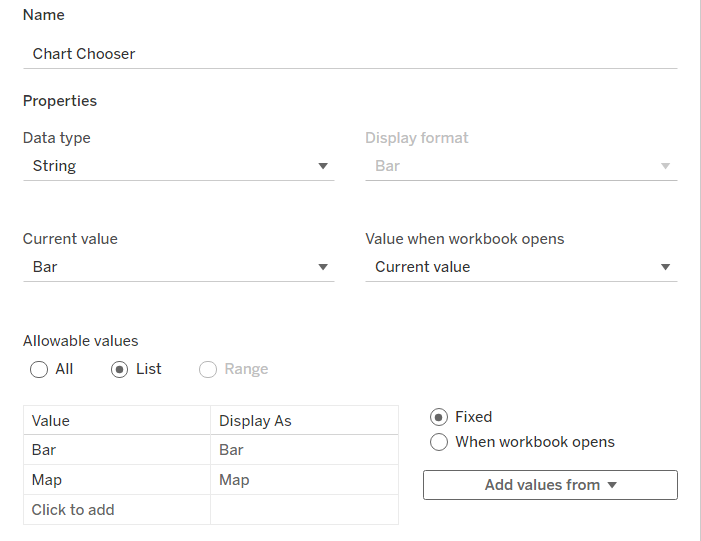Click the Add values from button
Viewport: 701px width, 541px height.
(550, 485)
